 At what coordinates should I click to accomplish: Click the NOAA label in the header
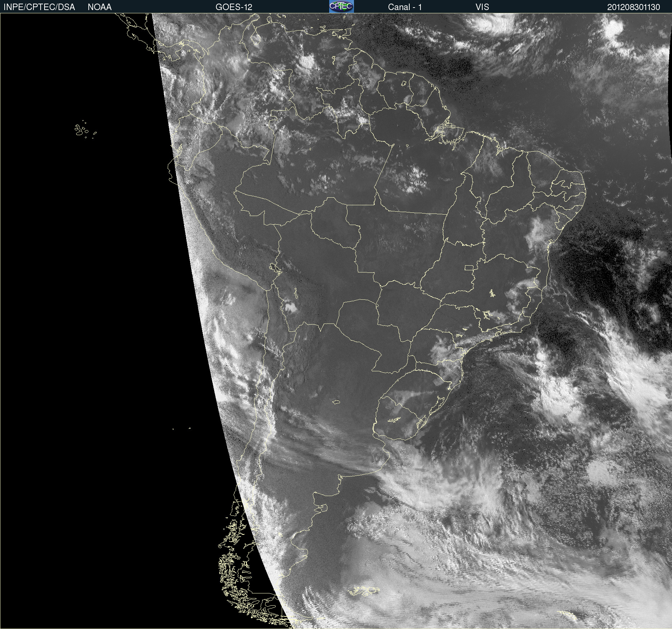pyautogui.click(x=100, y=7)
